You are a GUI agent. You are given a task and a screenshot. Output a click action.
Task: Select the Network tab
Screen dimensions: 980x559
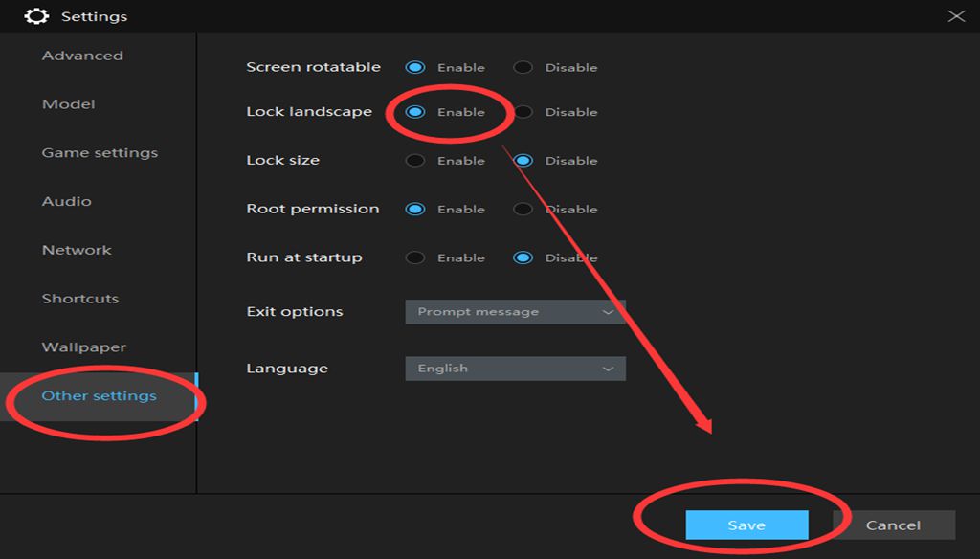tap(77, 250)
